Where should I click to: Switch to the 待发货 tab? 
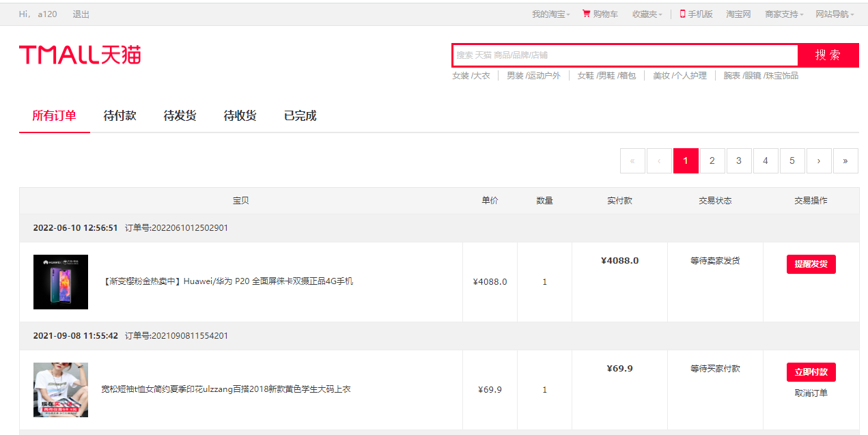click(x=180, y=115)
